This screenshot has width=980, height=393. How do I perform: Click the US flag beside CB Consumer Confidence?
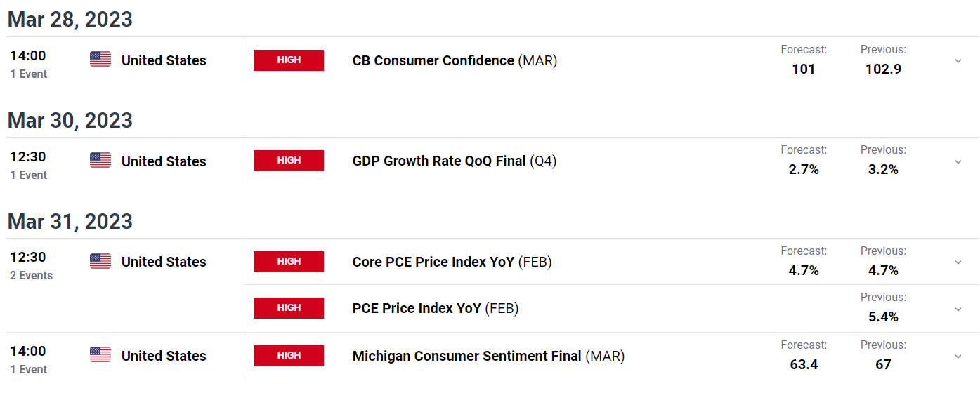pyautogui.click(x=100, y=60)
